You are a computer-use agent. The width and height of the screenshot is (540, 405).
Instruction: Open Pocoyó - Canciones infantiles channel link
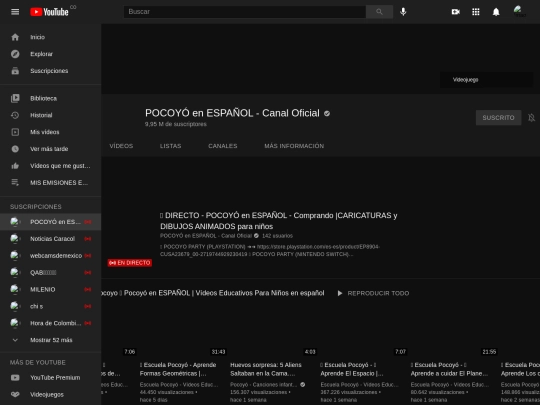coord(263,385)
